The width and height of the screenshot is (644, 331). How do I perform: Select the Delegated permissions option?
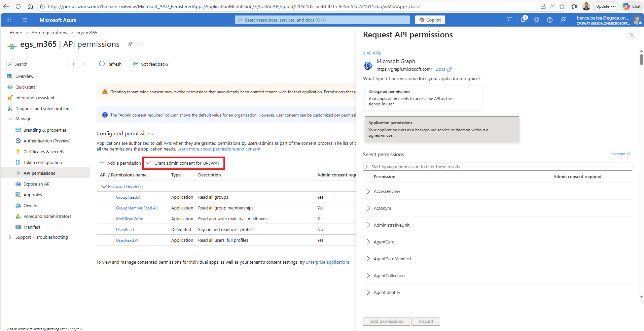click(x=423, y=98)
